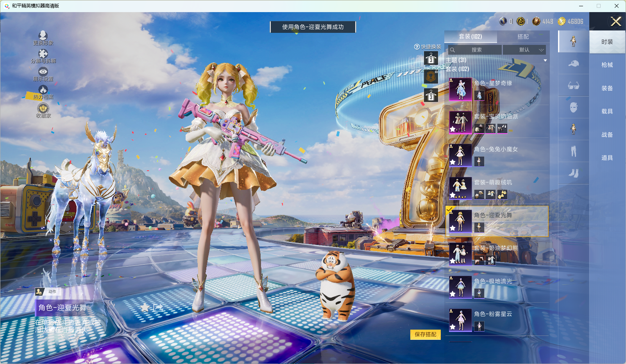Click the gold token icon beside the blue gem

coord(520,21)
